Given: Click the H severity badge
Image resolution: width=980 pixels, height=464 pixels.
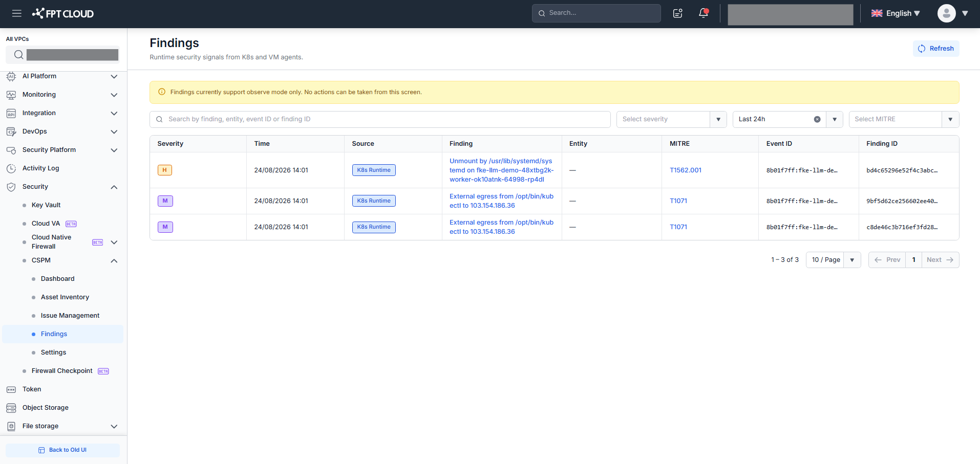Looking at the screenshot, I should pyautogui.click(x=165, y=170).
